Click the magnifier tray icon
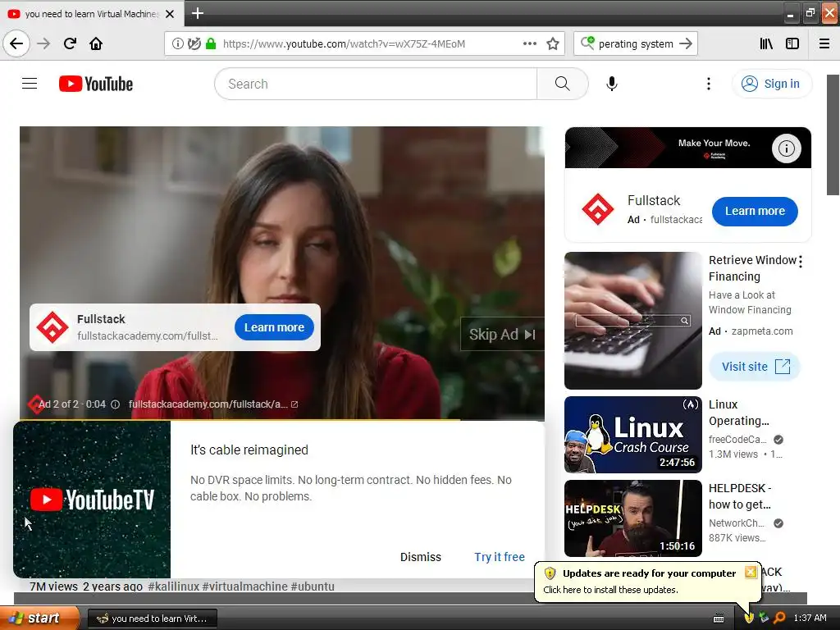Image resolution: width=840 pixels, height=630 pixels. 779,619
